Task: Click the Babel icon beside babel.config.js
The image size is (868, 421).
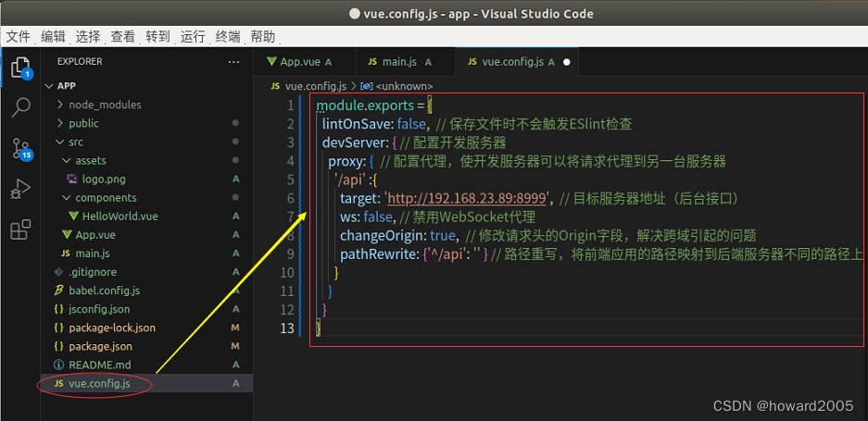Action: [58, 291]
